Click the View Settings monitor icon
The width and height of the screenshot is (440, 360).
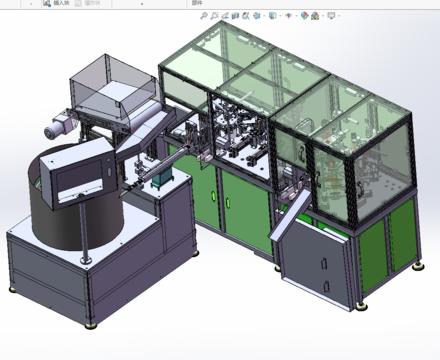point(331,15)
